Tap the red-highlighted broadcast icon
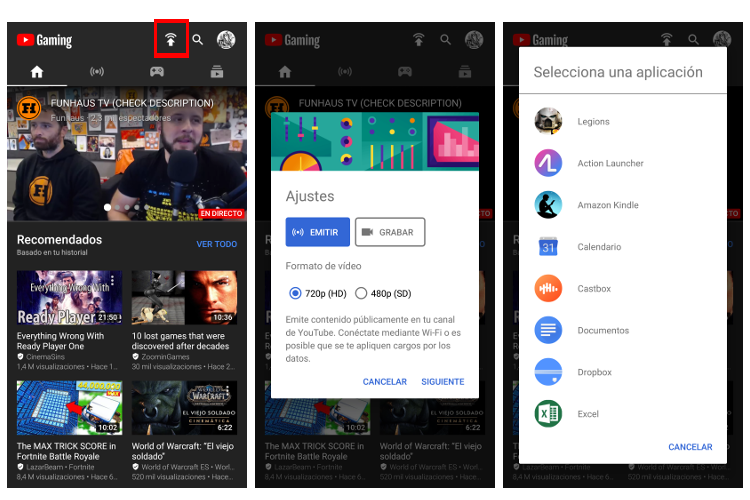The image size is (750, 500). pos(171,39)
